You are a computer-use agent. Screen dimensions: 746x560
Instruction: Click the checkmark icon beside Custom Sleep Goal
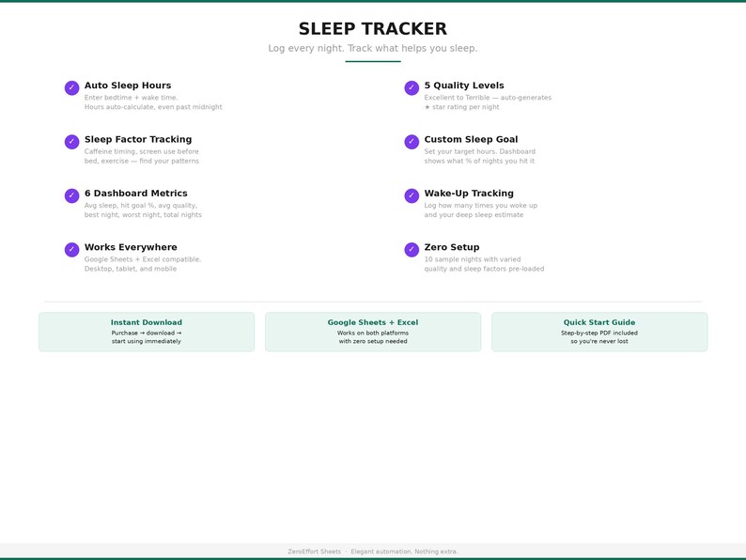(x=412, y=142)
